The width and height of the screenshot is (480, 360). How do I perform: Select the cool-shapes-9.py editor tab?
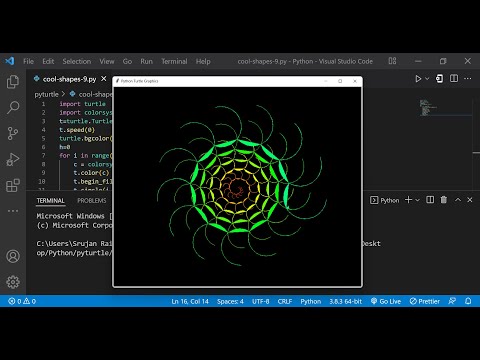(69, 79)
